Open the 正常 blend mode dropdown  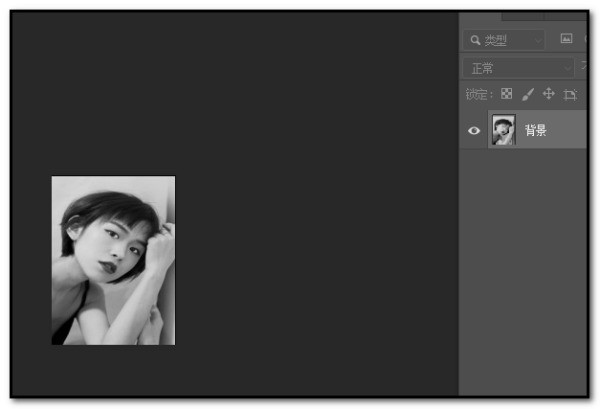click(x=518, y=68)
